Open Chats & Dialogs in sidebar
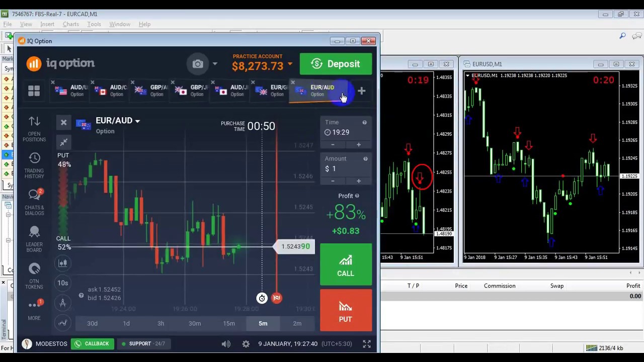 [34, 202]
